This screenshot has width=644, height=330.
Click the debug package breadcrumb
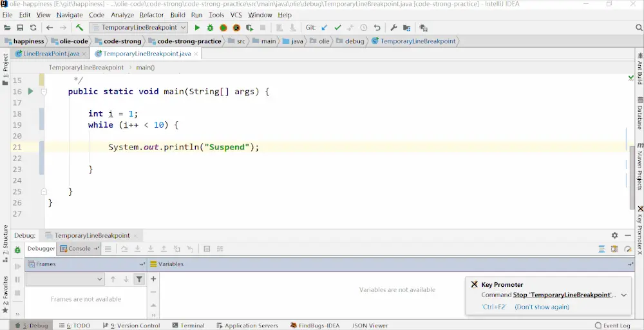(350, 41)
